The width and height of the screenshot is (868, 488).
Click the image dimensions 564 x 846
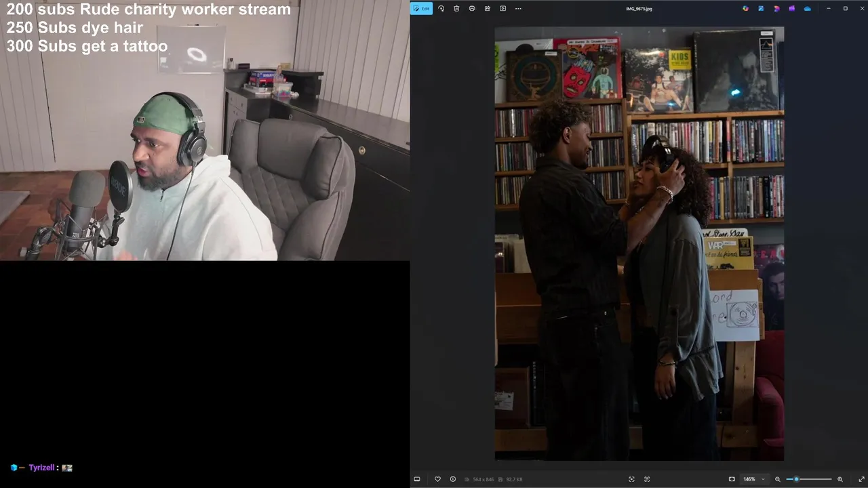point(484,479)
